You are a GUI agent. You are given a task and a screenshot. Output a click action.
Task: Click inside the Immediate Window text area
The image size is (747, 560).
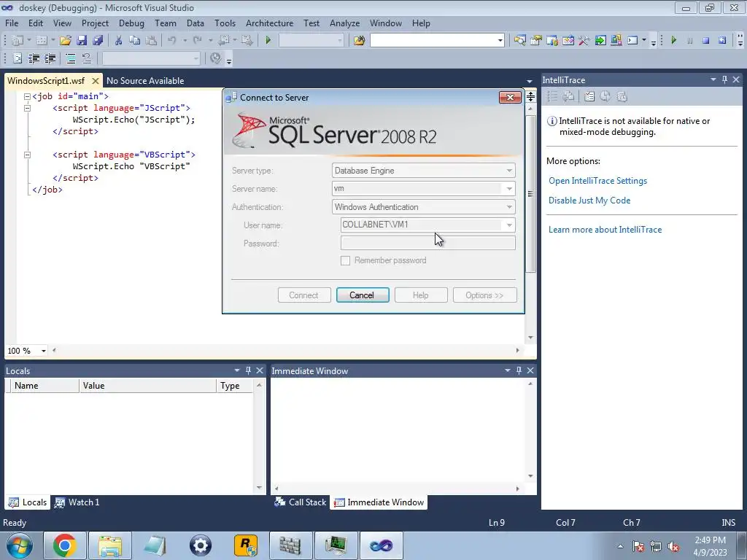398,431
